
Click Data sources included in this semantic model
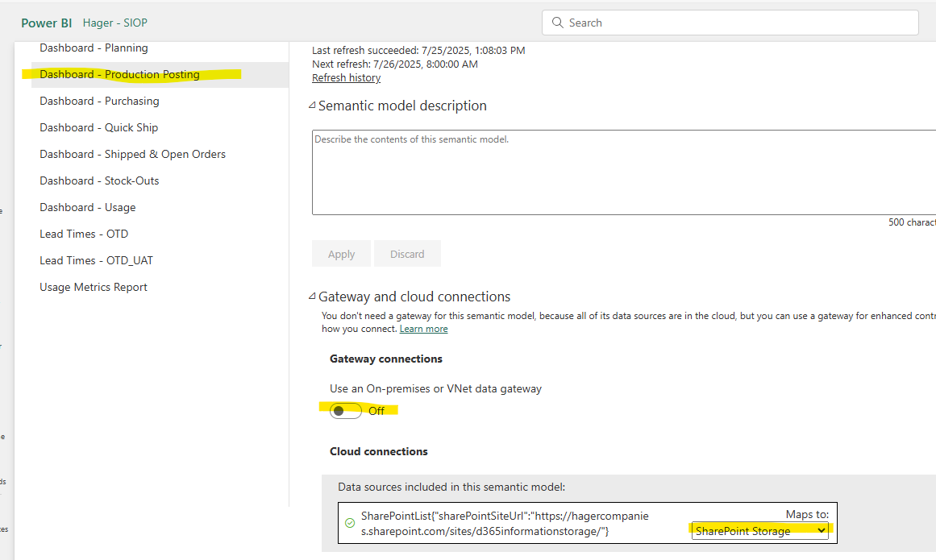(x=451, y=487)
